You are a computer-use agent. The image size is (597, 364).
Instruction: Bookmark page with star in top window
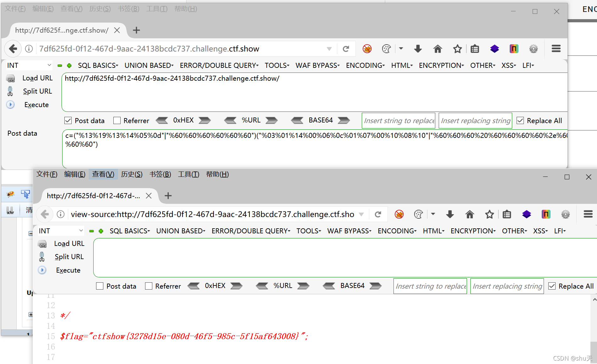tap(457, 49)
